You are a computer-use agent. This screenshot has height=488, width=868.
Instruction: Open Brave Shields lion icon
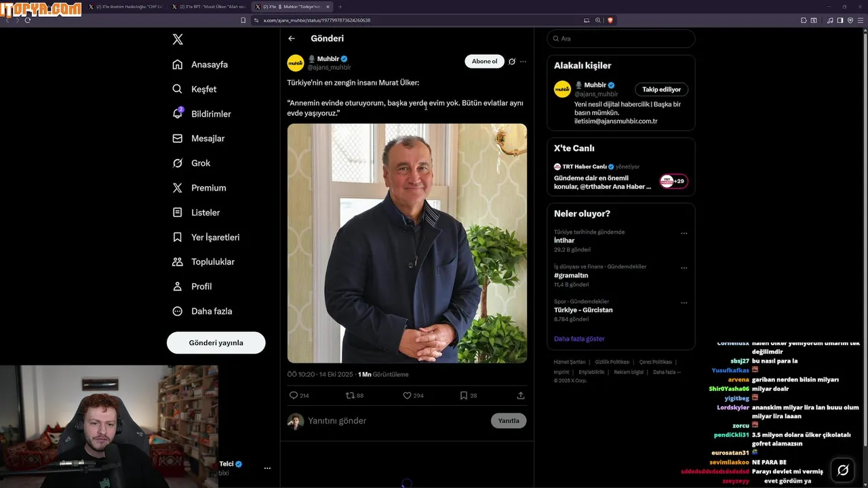coord(610,20)
